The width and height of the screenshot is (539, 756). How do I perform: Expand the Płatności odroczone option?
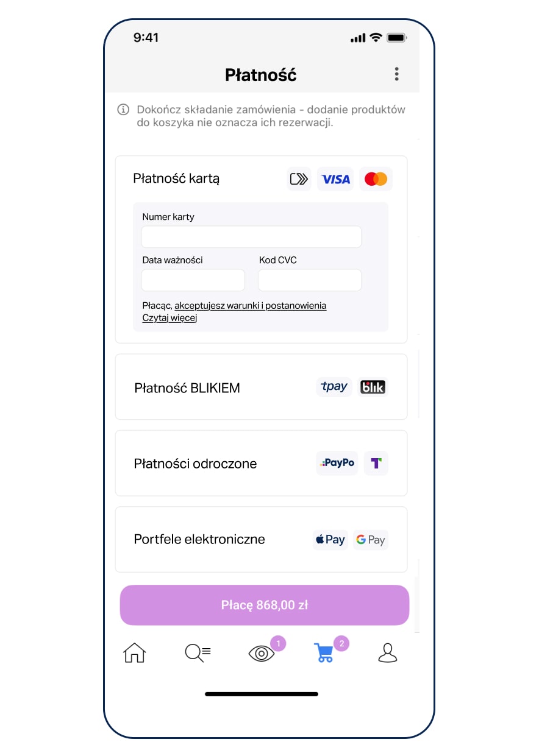point(195,464)
